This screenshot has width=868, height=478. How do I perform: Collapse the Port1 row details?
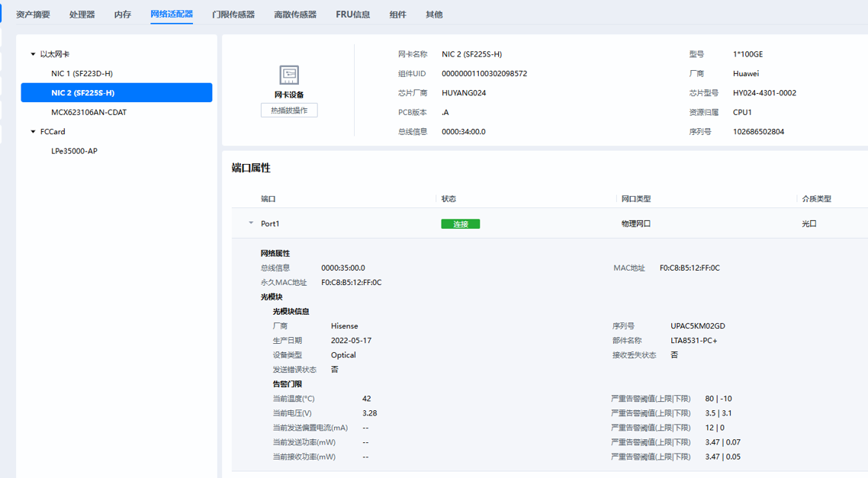click(251, 223)
